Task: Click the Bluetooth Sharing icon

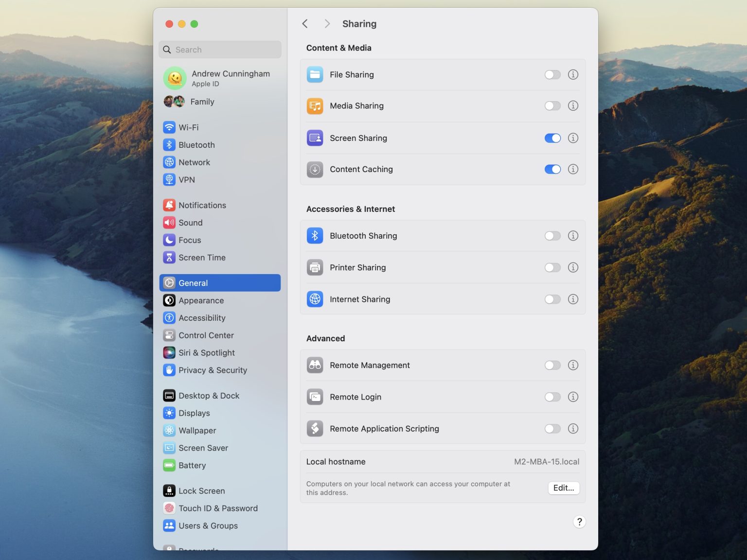Action: click(315, 235)
